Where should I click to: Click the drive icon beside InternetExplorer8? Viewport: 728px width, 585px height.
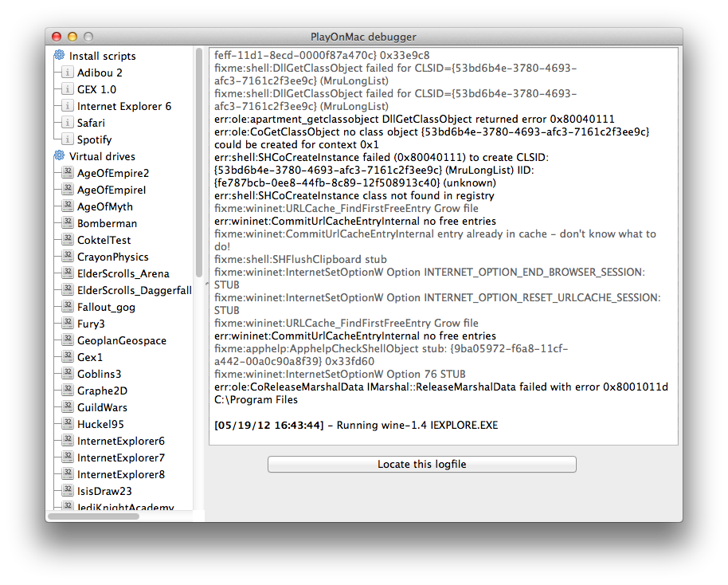68,474
